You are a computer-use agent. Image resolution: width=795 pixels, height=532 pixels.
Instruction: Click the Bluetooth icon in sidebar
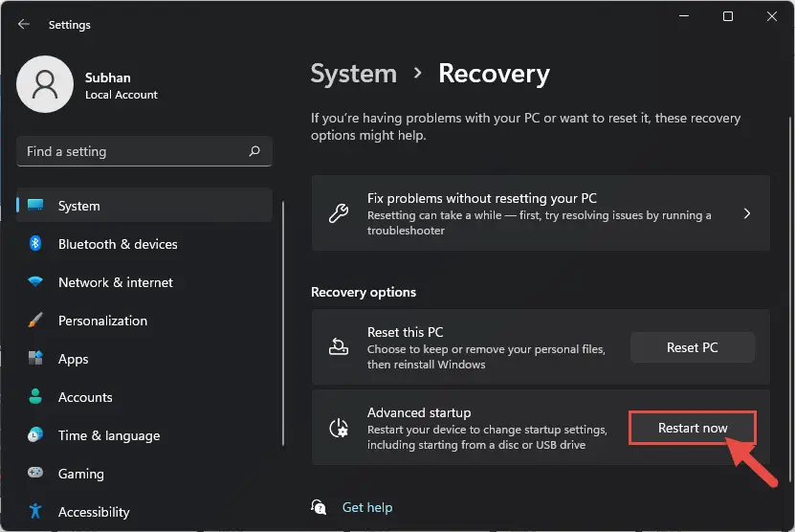pyautogui.click(x=35, y=243)
